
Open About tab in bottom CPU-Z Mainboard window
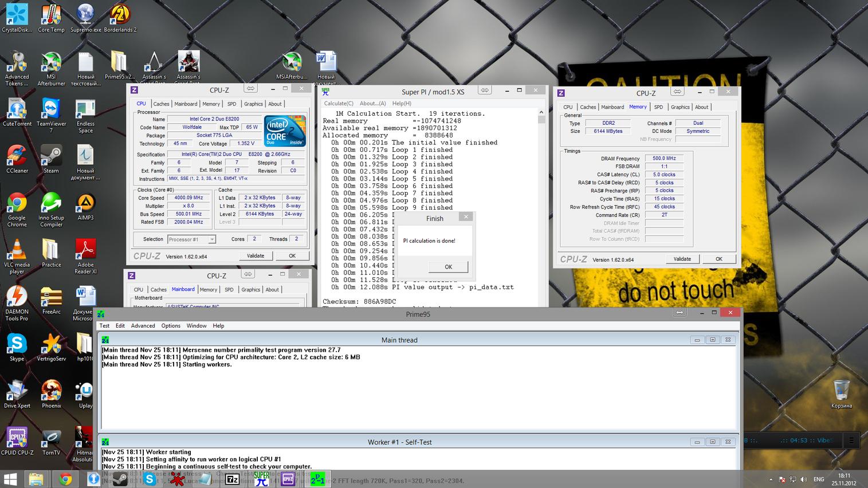point(272,289)
